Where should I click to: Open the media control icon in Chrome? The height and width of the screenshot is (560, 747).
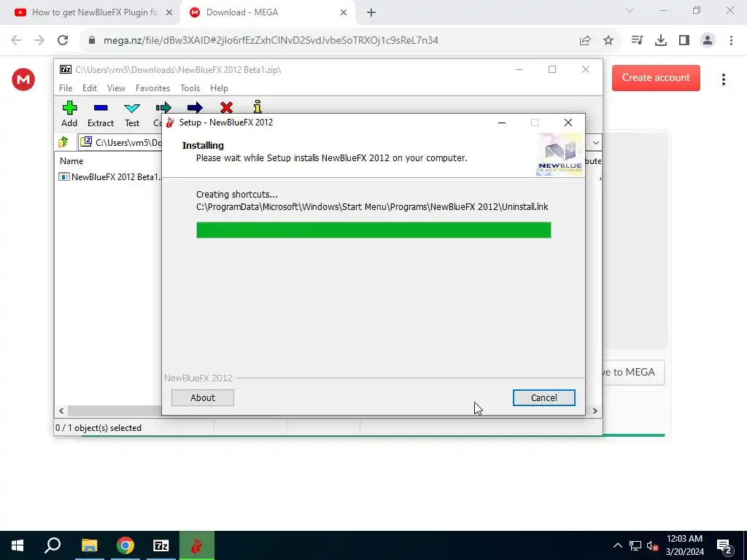[x=637, y=41]
